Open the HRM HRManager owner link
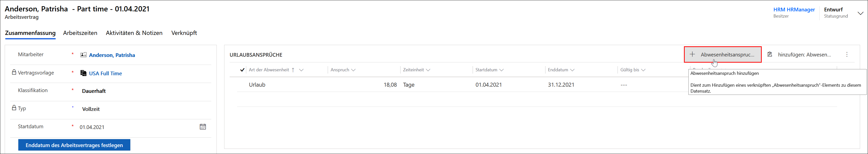The image size is (868, 154). point(794,9)
